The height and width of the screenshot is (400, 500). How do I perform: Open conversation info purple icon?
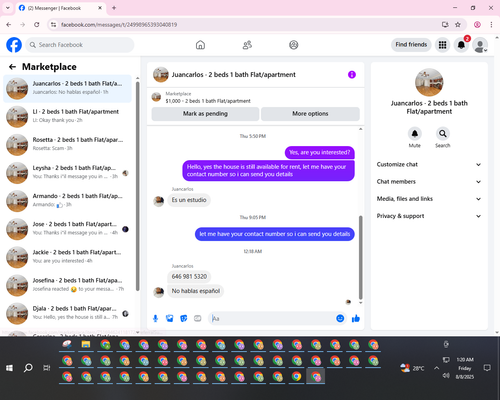click(x=352, y=75)
